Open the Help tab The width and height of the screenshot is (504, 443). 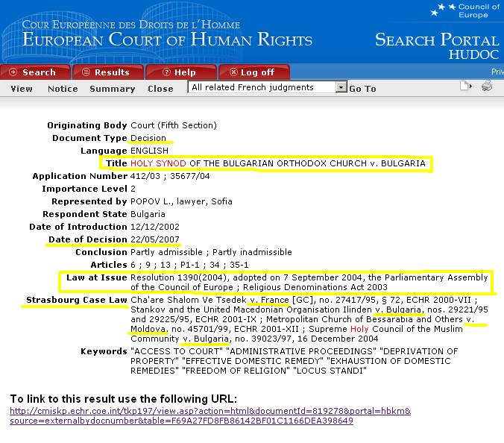click(181, 72)
